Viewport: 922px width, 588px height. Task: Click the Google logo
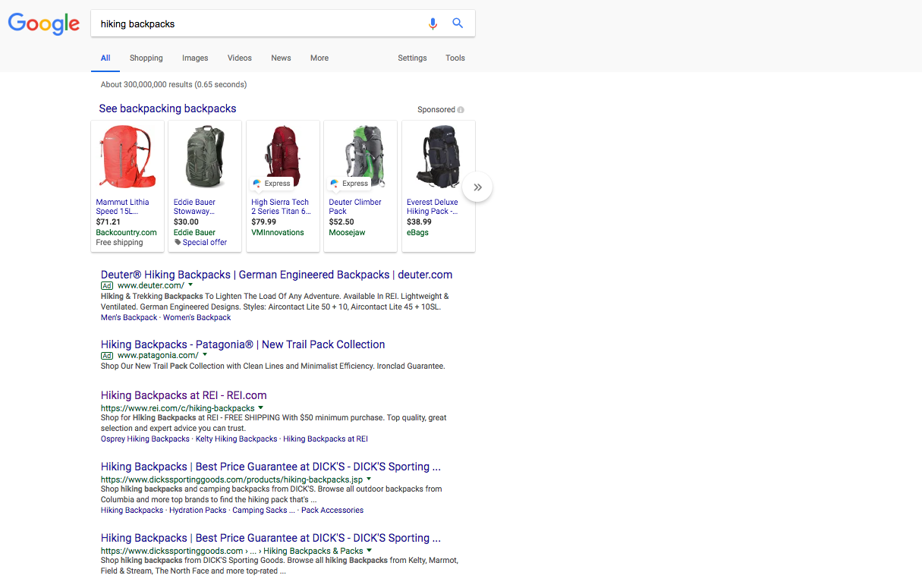click(44, 24)
